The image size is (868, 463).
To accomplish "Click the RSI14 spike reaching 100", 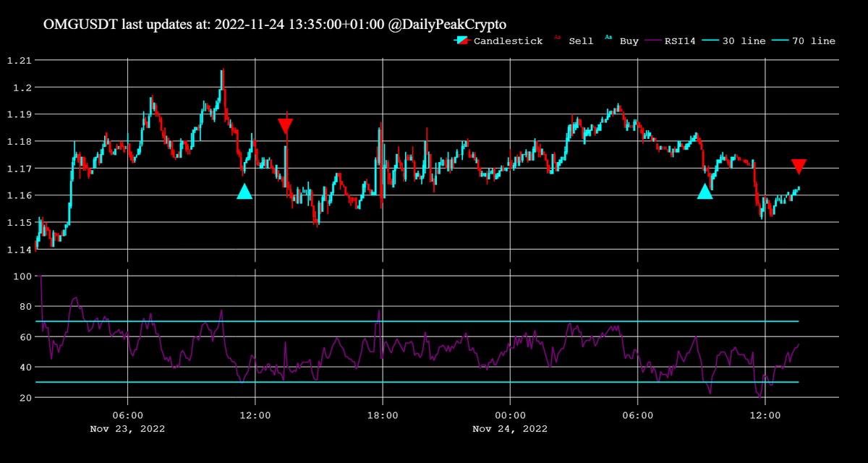I will (x=41, y=277).
